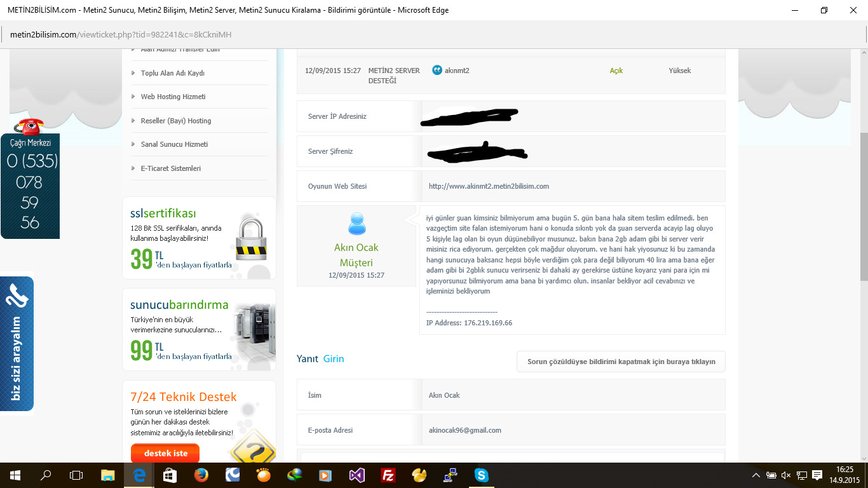Click the yellow question mark support icon
The height and width of the screenshot is (488, 868).
pyautogui.click(x=253, y=447)
